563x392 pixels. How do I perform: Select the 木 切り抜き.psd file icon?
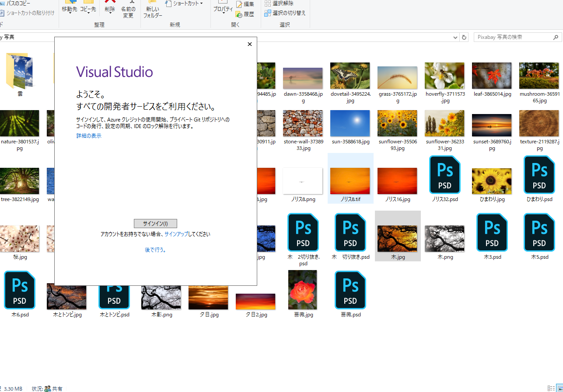point(350,232)
